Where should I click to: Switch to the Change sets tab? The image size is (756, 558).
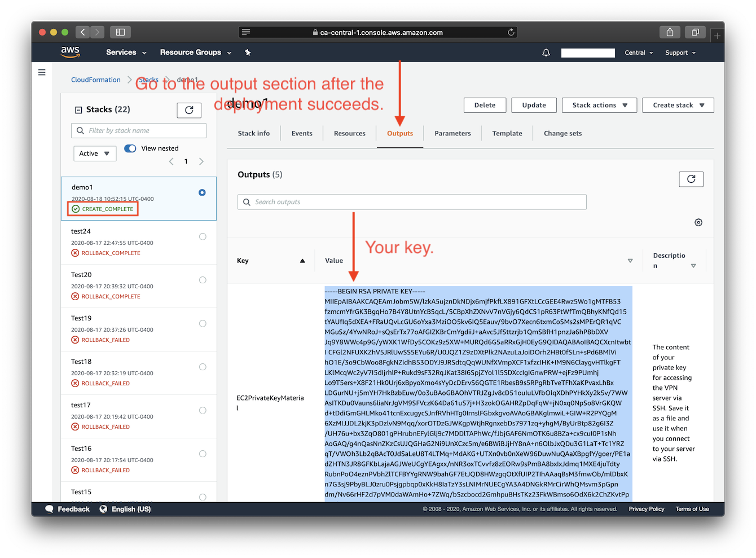tap(562, 134)
